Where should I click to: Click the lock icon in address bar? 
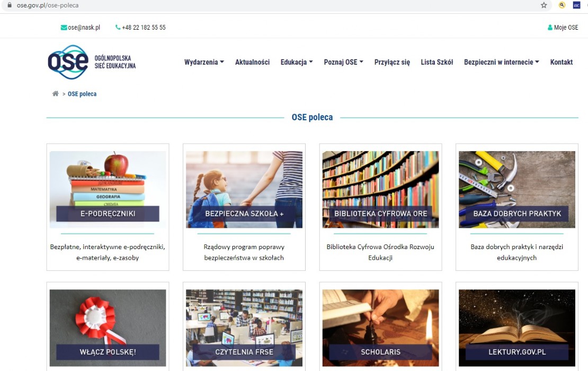click(x=10, y=5)
